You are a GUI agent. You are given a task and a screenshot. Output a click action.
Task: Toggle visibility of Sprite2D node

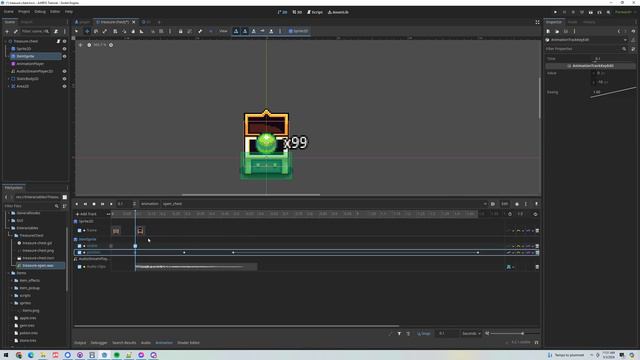pos(64,49)
